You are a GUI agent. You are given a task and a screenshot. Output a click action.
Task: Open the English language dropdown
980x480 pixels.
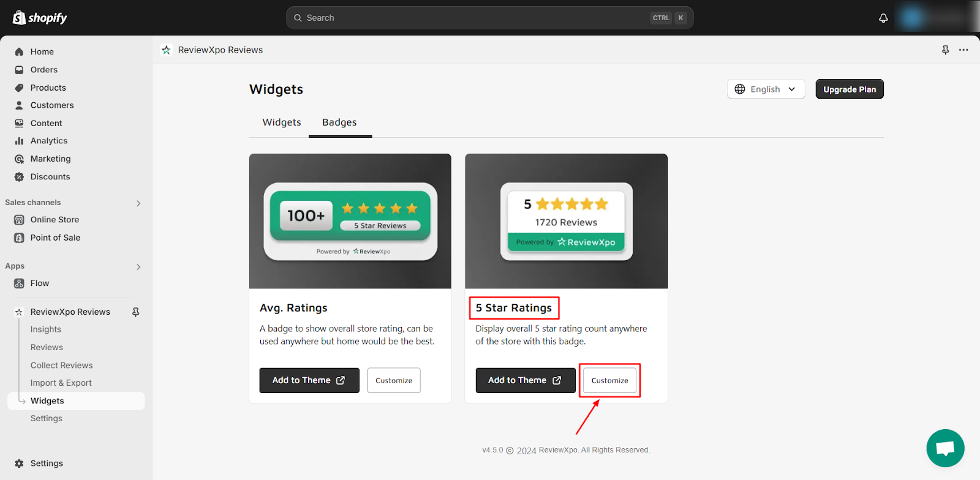point(766,89)
